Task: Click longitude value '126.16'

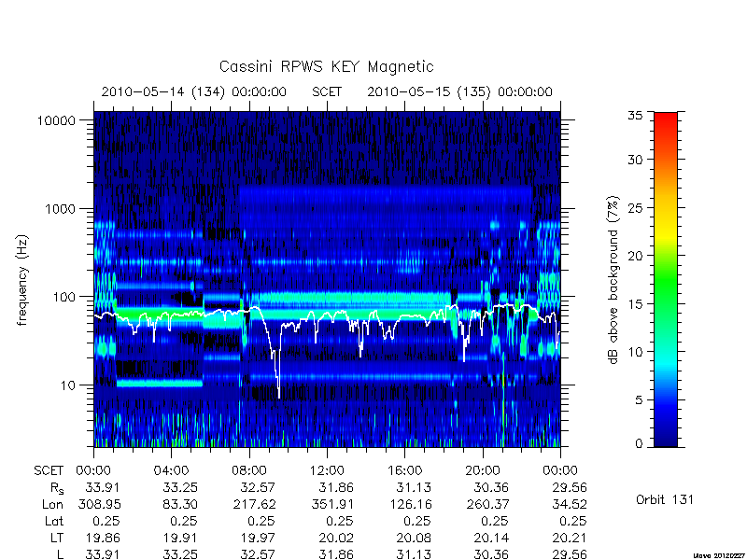Action: pos(410,504)
